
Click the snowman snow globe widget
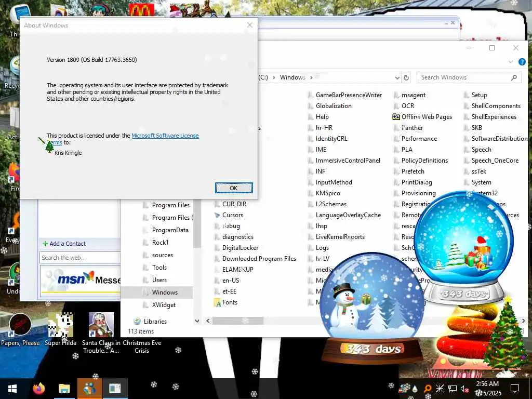click(x=371, y=307)
